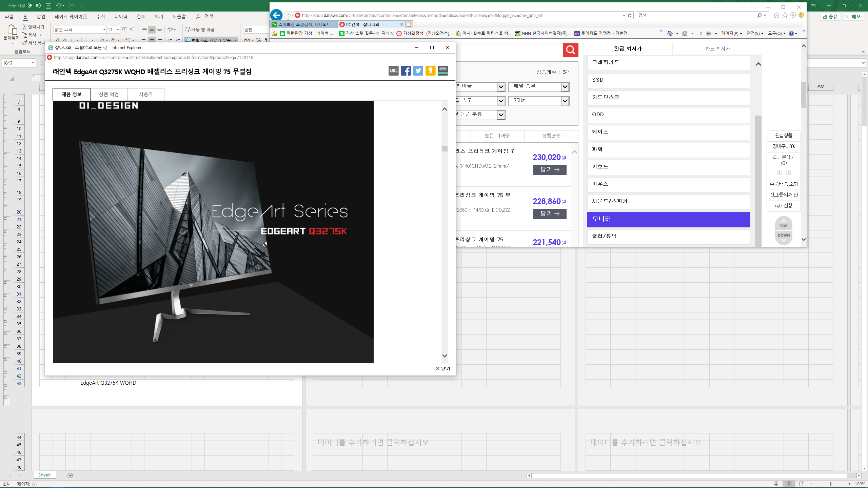Screen dimensions: 868x488
Task: Click the 메모 comments button in Excel
Action: pos(853,16)
